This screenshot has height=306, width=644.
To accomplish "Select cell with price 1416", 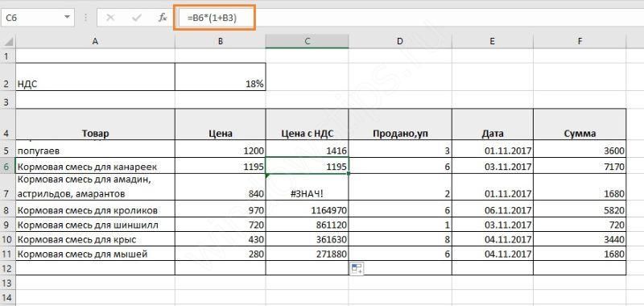I will (308, 149).
